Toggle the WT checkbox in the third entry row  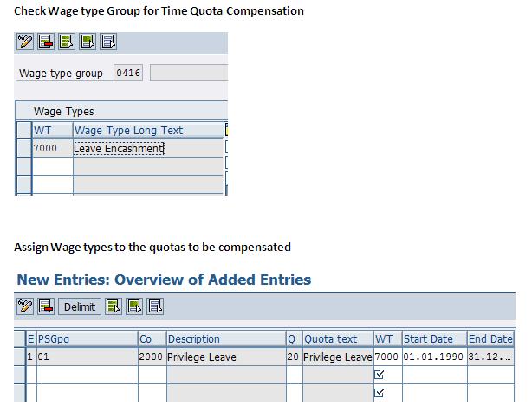[x=379, y=393]
